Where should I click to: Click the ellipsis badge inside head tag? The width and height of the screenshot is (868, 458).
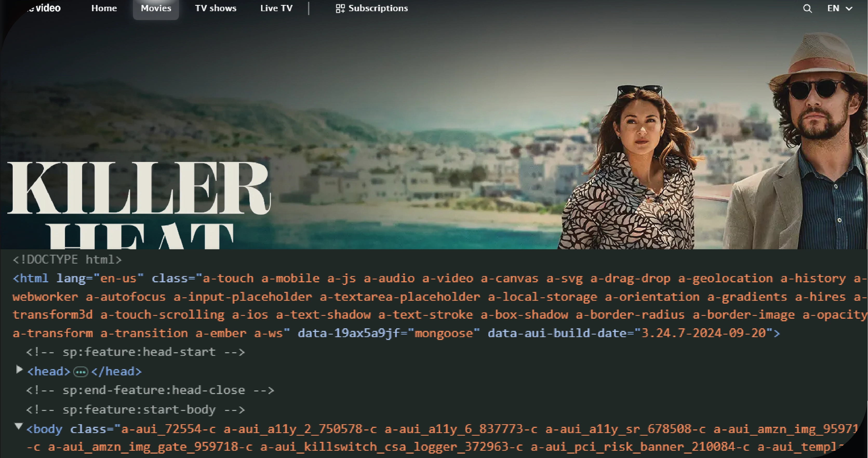[81, 372]
